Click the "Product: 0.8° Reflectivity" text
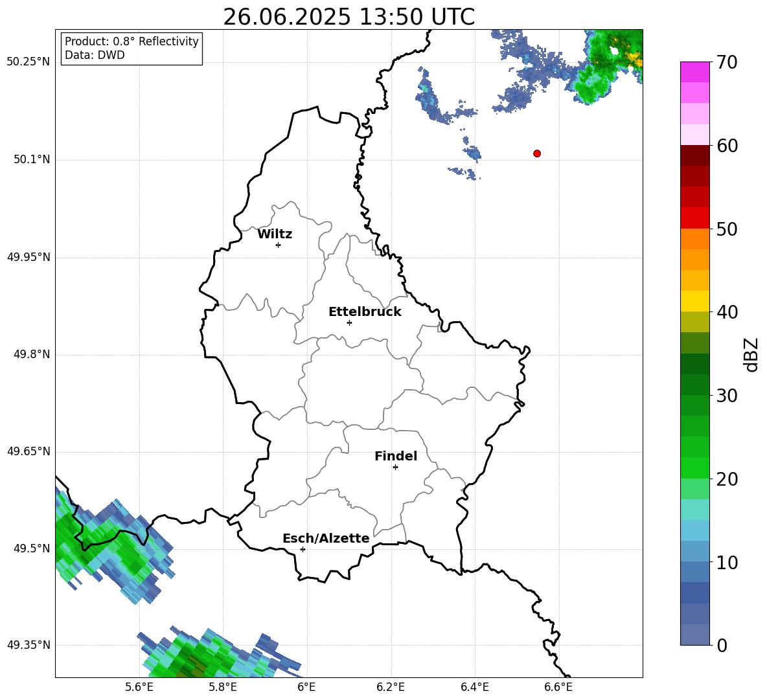The width and height of the screenshot is (767, 700). click(x=132, y=41)
